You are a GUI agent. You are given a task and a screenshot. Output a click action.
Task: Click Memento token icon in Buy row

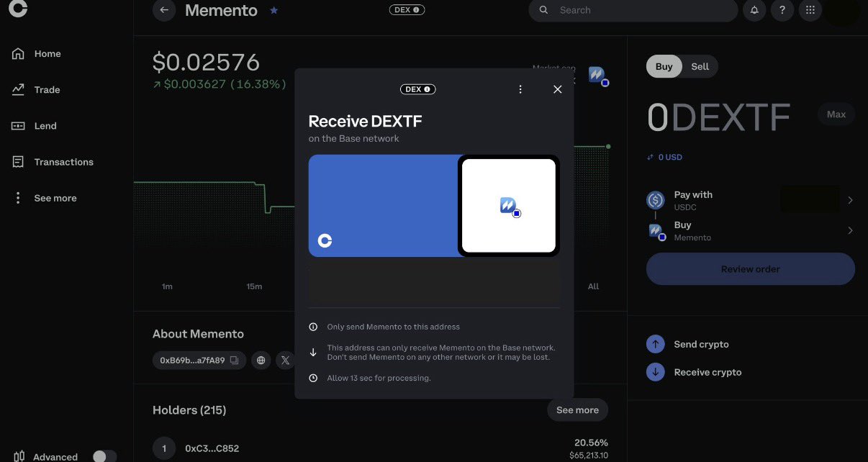(656, 231)
